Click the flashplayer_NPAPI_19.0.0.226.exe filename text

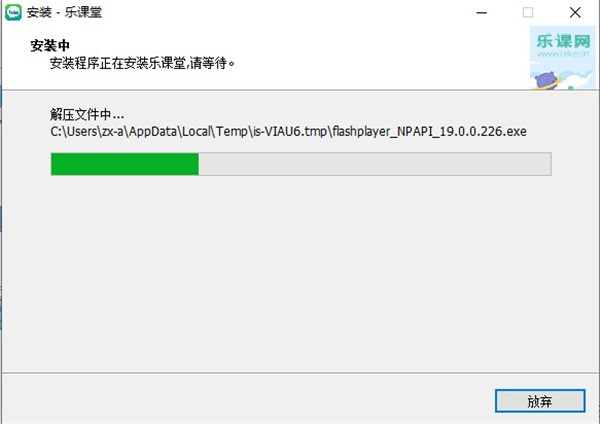click(x=429, y=132)
